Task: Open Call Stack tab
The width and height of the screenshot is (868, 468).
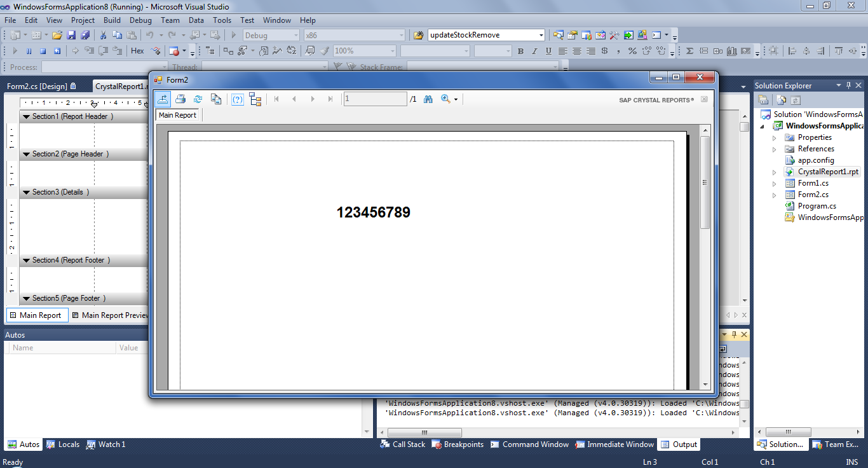Action: (x=403, y=444)
